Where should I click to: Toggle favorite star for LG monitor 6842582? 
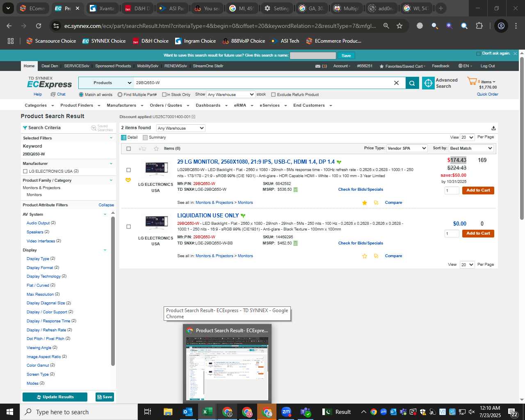pyautogui.click(x=365, y=203)
